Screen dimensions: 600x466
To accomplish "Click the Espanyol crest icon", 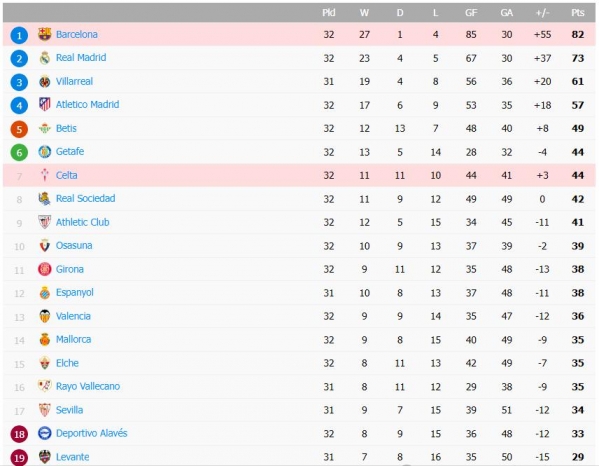I will tap(44, 293).
